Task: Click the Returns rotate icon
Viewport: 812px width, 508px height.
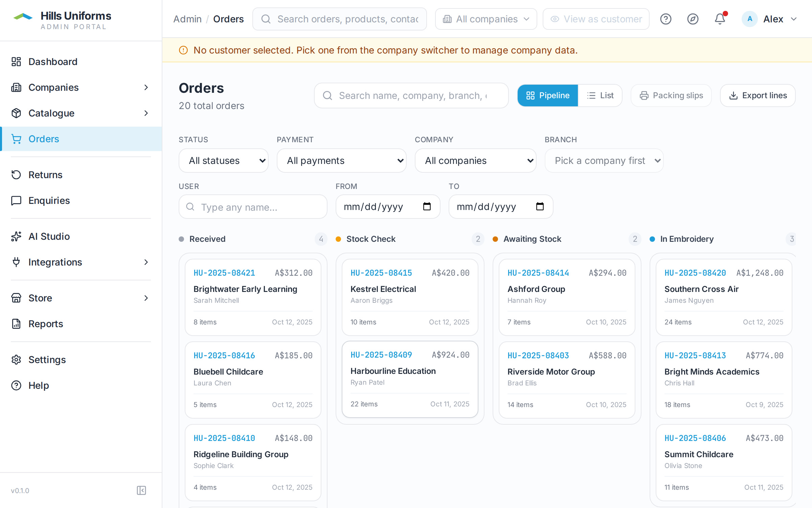Action: 16,175
